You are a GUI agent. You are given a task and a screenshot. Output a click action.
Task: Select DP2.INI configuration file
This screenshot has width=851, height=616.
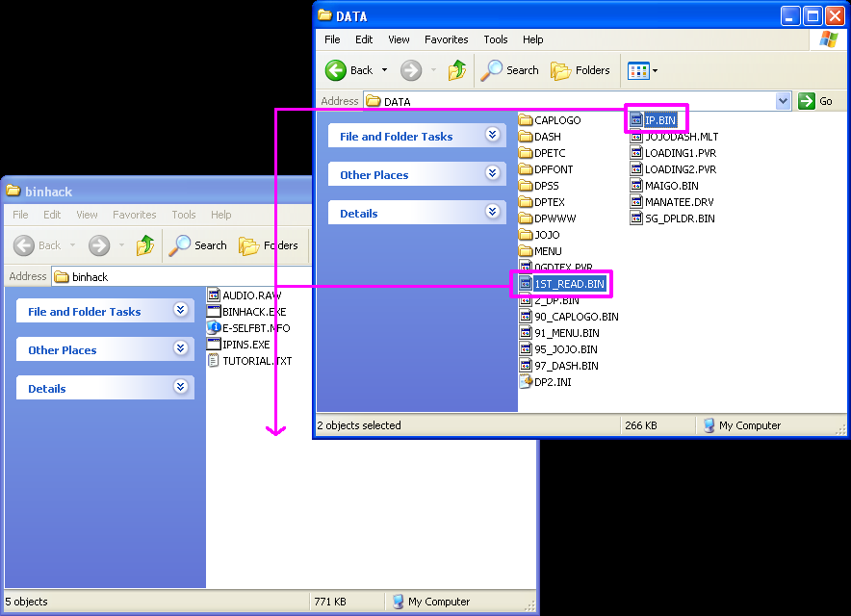pos(546,381)
